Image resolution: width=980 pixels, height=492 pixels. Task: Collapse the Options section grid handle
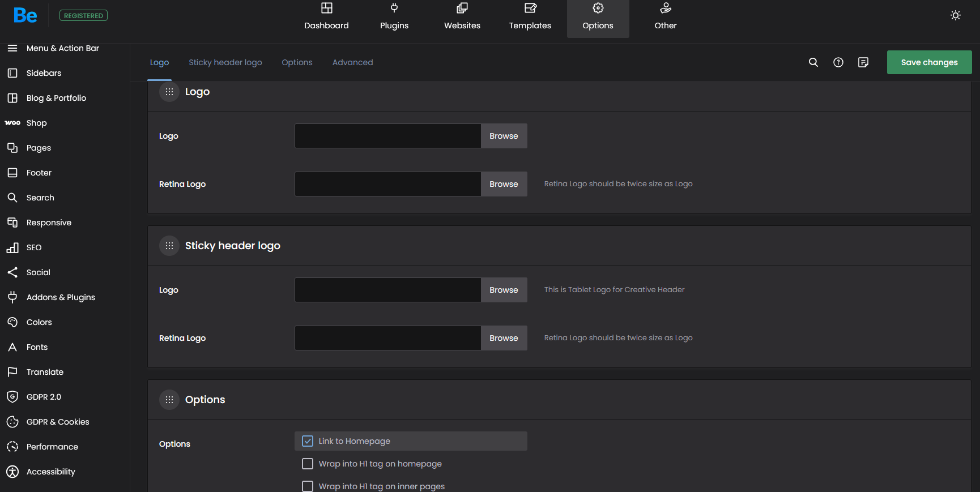pyautogui.click(x=169, y=400)
